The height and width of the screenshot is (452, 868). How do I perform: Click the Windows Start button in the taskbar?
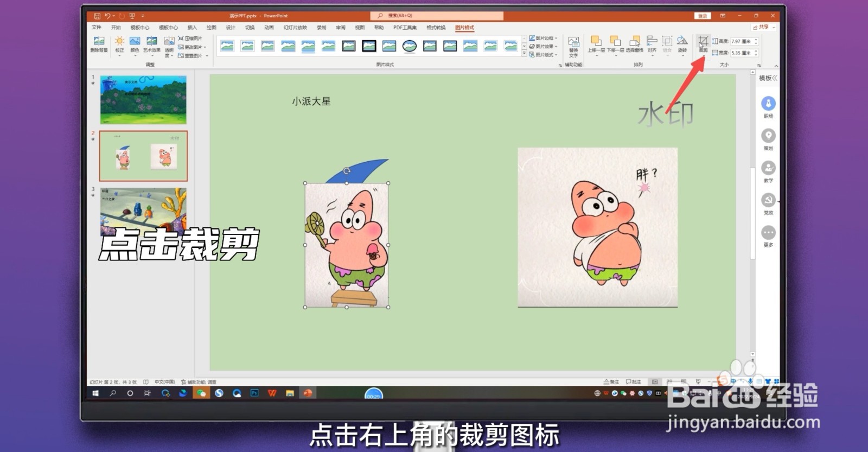point(95,393)
